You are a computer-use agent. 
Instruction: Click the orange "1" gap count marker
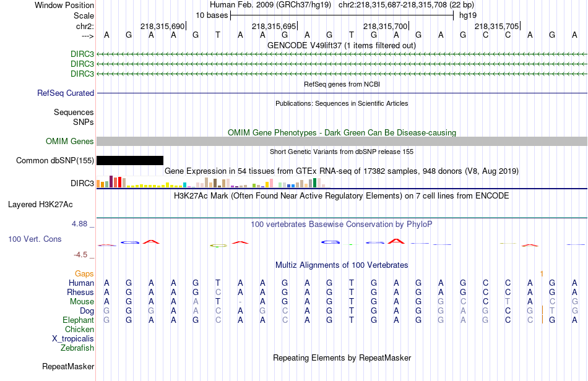(542, 274)
